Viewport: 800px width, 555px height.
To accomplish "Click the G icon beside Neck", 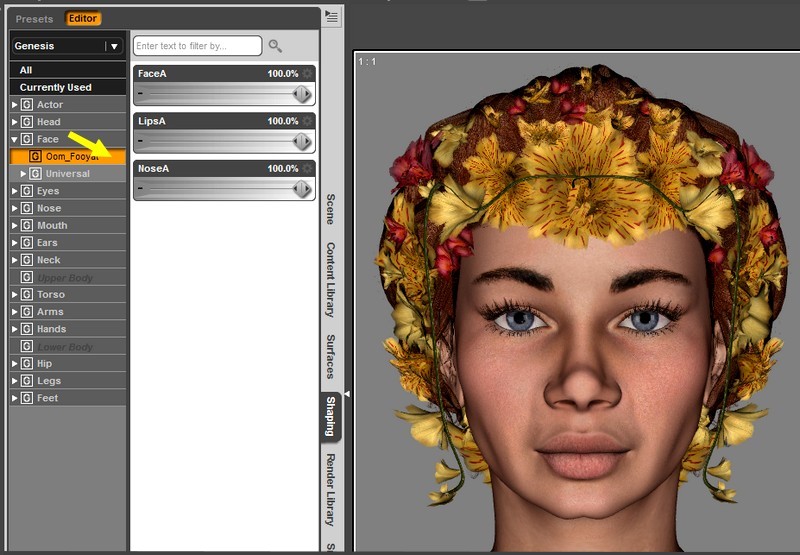I will (x=27, y=260).
